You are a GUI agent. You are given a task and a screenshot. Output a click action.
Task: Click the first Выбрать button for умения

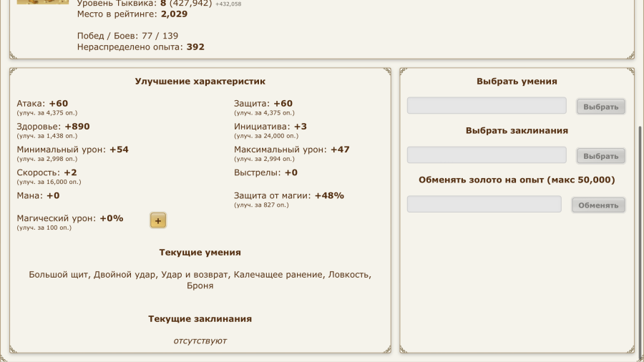600,107
